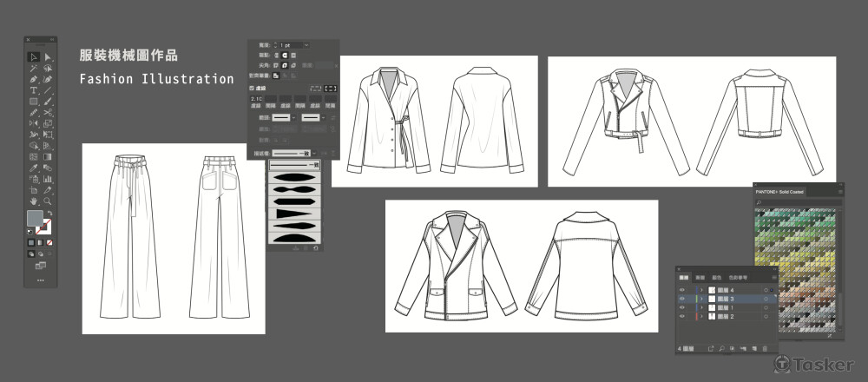This screenshot has height=382, width=868.
Task: Expand layer 3 disclosure arrow
Action: point(700,299)
